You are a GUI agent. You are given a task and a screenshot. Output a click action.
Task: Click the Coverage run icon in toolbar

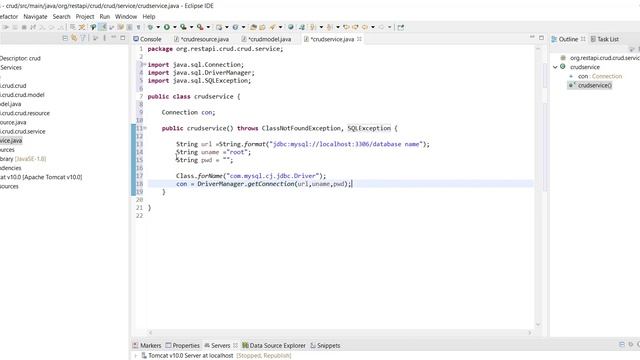point(183,27)
